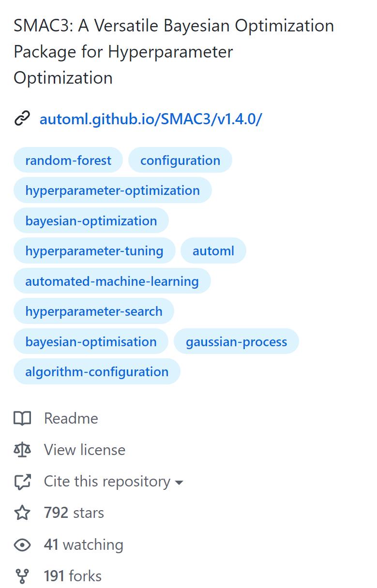The height and width of the screenshot is (588, 377).
Task: Click the fork icon beside 191 forks
Action: pyautogui.click(x=22, y=576)
